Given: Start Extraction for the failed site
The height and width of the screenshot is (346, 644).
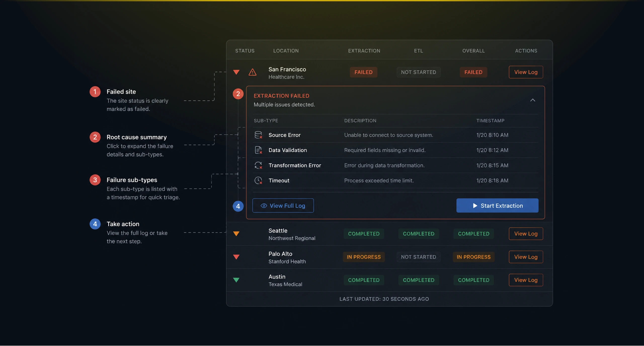Looking at the screenshot, I should (497, 206).
